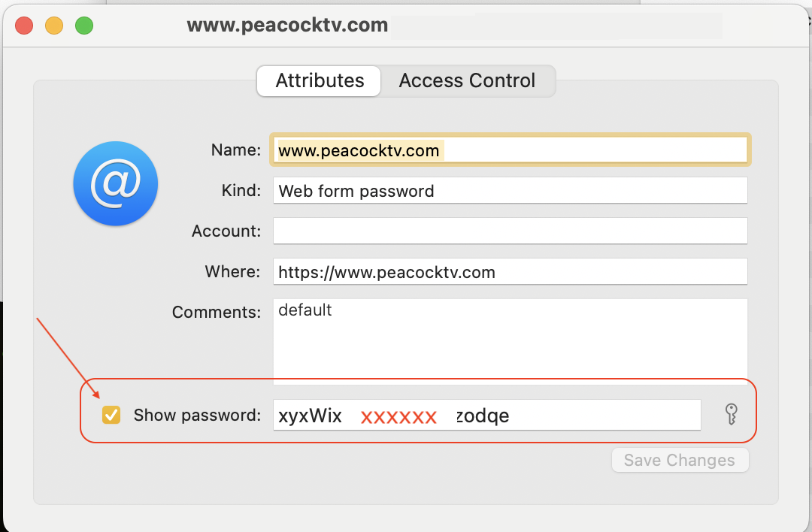
Task: Click the Name field showing www.peacocktv.com
Action: (x=510, y=150)
